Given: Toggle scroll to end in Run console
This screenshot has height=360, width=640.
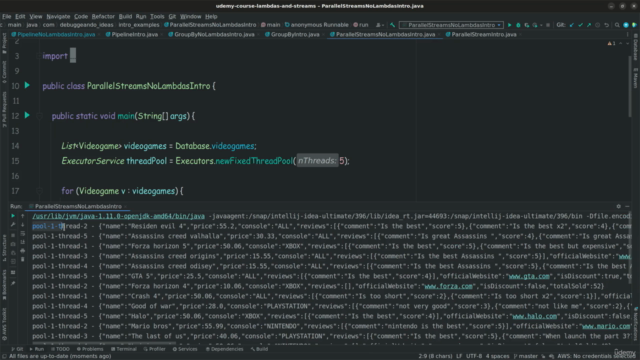Looking at the screenshot, I should tap(22, 242).
